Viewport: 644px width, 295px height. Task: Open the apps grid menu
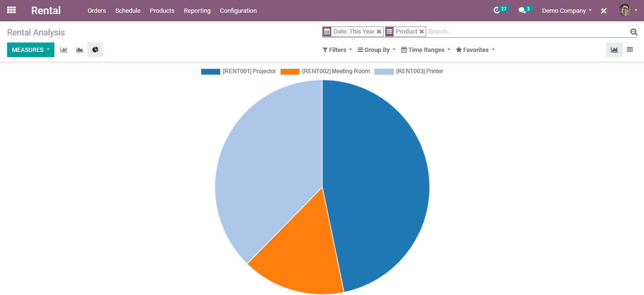pyautogui.click(x=11, y=10)
